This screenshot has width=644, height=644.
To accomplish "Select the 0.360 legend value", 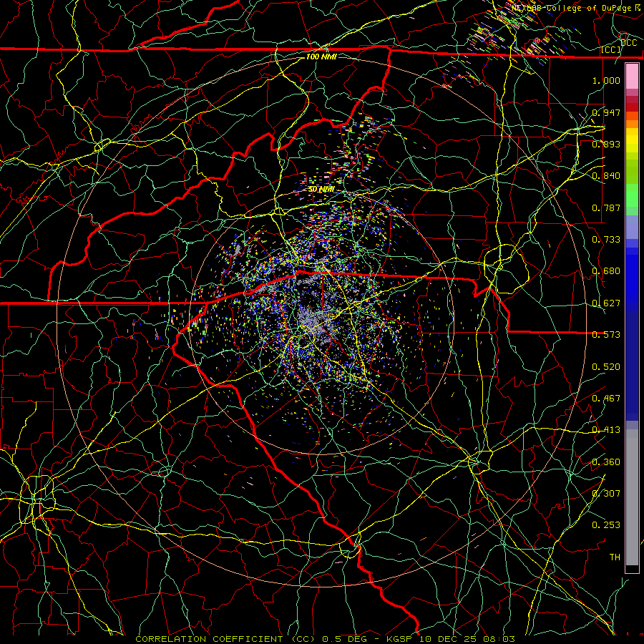I will click(606, 462).
